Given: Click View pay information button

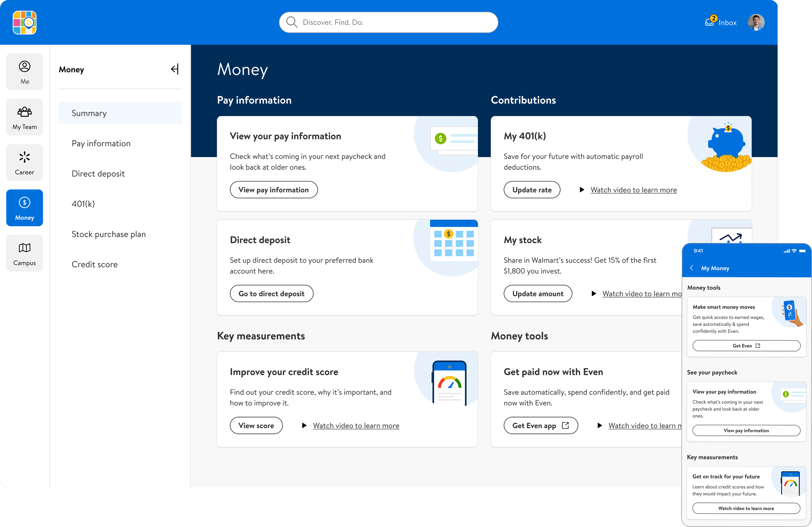Looking at the screenshot, I should point(273,190).
